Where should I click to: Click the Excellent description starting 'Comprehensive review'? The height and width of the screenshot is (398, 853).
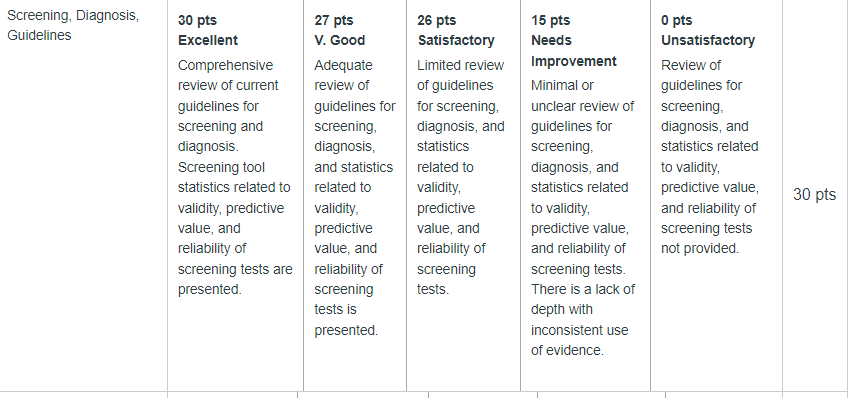pyautogui.click(x=235, y=177)
